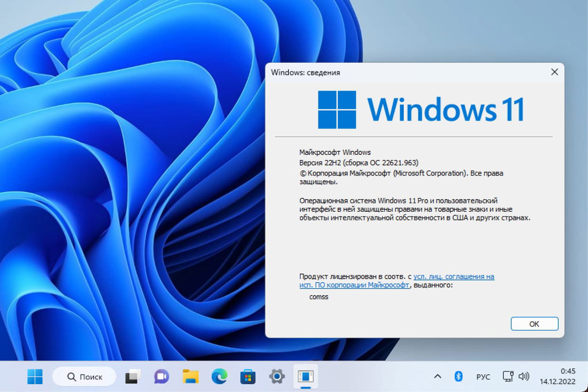This screenshot has height=392, width=588.
Task: Click the Widgets icon on the taskbar
Action: coord(132,376)
